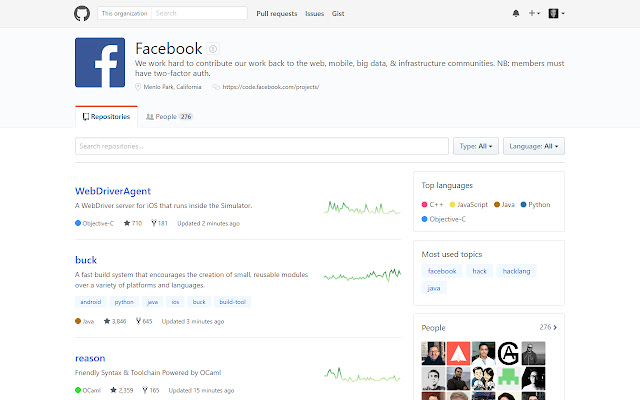The height and width of the screenshot is (400, 640).
Task: Click the fork icon for WebDriverAgent
Action: (x=154, y=223)
